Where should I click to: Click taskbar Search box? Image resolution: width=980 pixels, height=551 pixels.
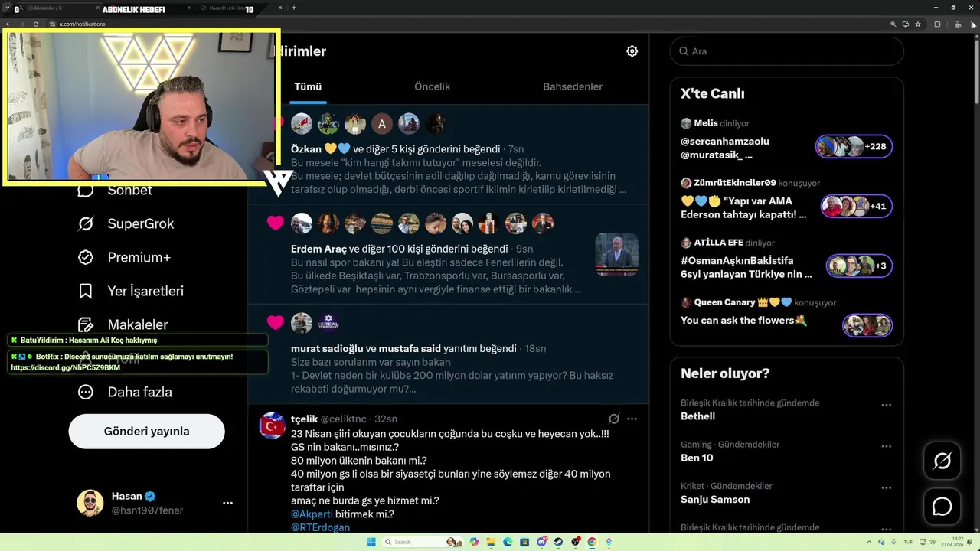423,542
